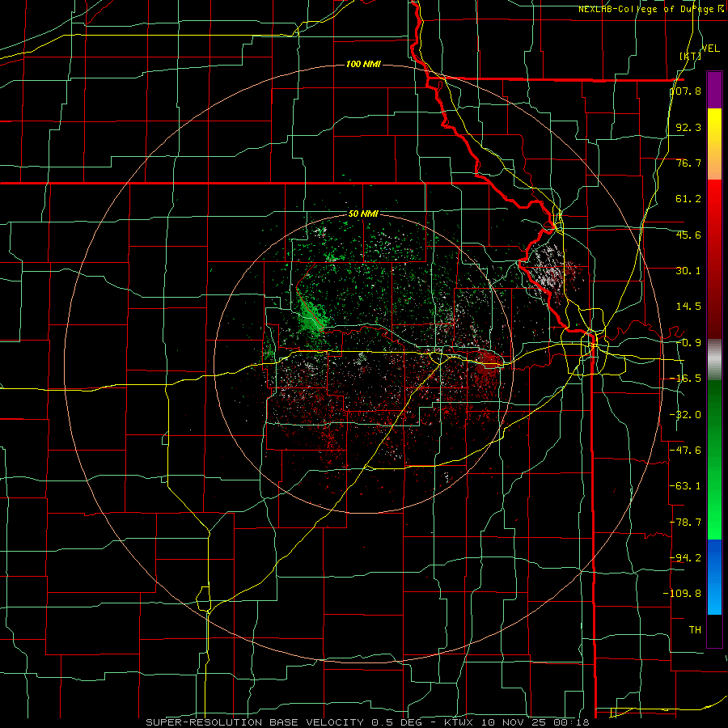Click the 76.7 scale value
Image resolution: width=728 pixels, height=728 pixels.
tap(688, 163)
